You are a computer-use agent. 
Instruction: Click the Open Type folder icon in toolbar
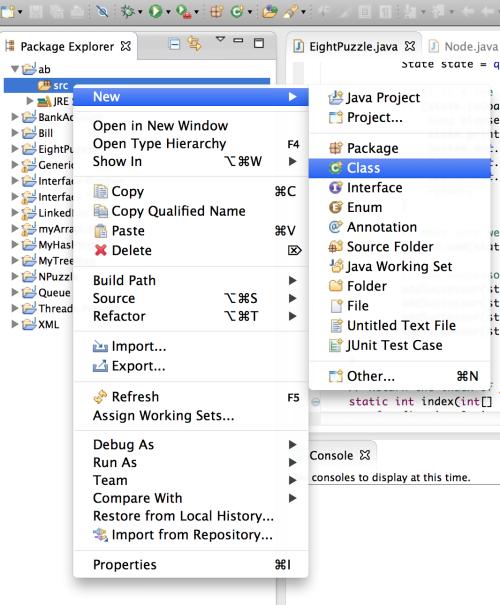[270, 12]
